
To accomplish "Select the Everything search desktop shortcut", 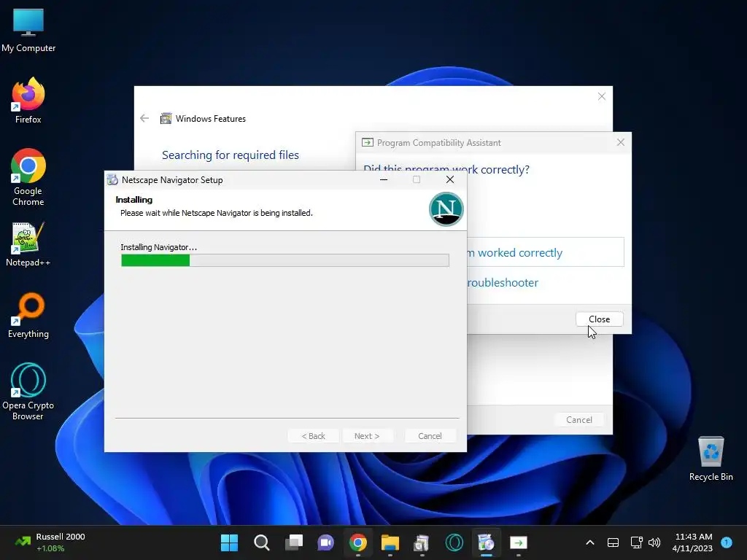I will 28,315.
